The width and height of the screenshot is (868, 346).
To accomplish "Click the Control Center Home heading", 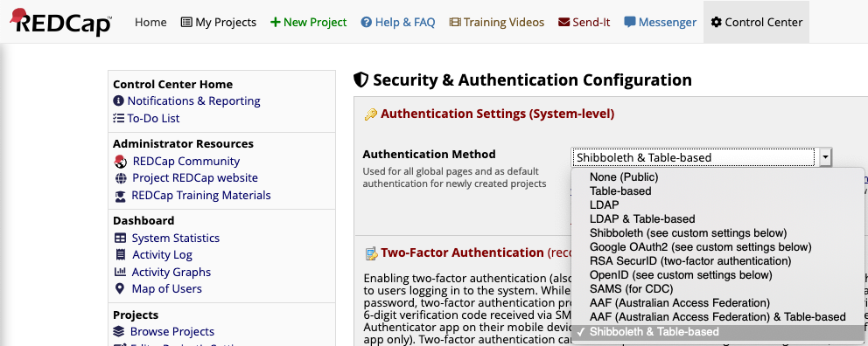I will click(172, 85).
